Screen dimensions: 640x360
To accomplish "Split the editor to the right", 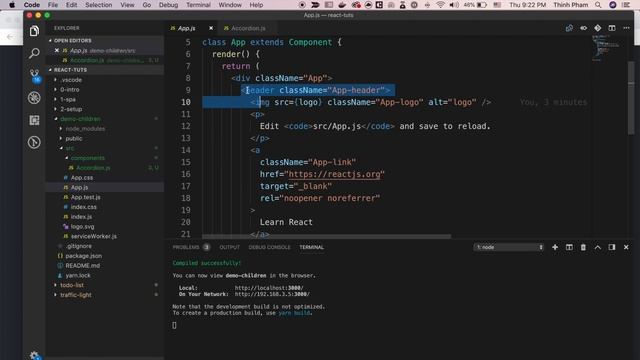I will pos(612,28).
